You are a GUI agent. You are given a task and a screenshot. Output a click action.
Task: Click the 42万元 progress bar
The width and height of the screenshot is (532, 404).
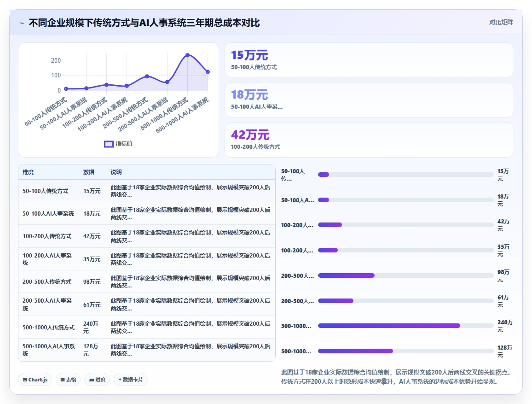click(x=405, y=225)
